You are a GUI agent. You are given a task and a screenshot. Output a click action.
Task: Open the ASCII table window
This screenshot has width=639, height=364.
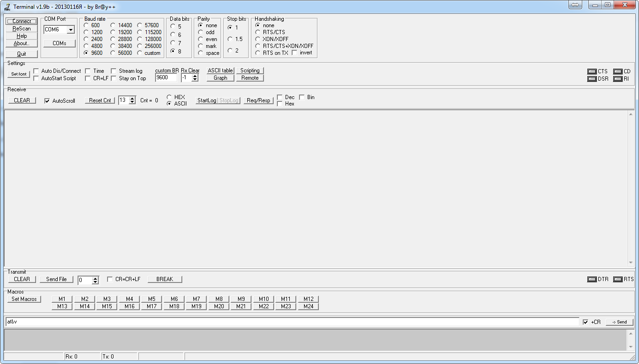tap(220, 70)
